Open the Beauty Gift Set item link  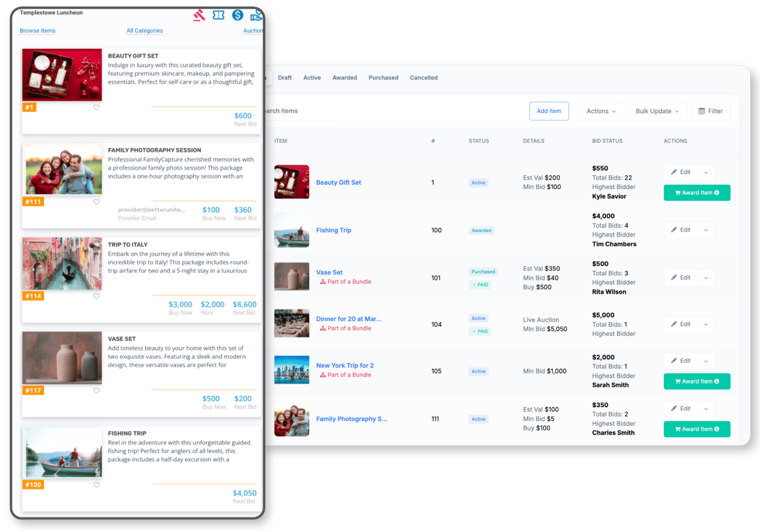[339, 182]
